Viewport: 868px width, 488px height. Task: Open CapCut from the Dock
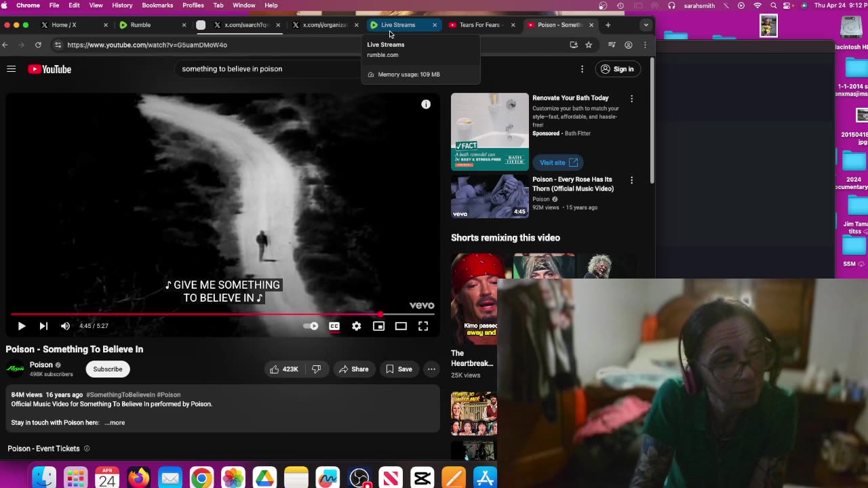422,478
